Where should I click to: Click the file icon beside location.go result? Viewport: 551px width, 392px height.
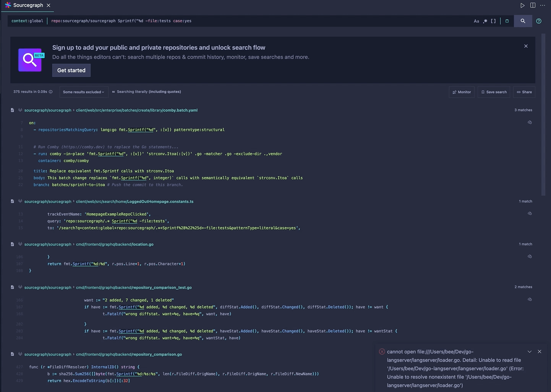(13, 244)
